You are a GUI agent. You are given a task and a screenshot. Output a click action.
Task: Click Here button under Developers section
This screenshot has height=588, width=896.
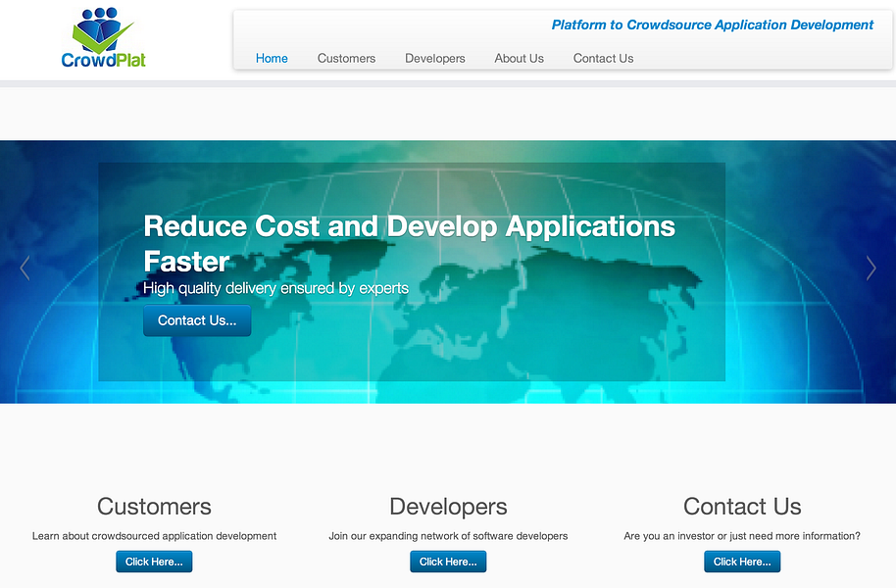coord(448,562)
